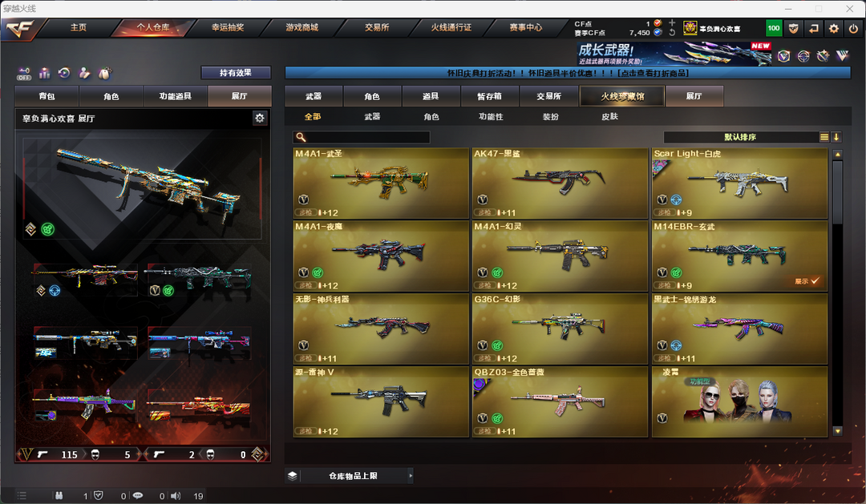Viewport: 866px width, 504px height.
Task: Click the gold diamond emblem in showroom footer
Action: (258, 454)
